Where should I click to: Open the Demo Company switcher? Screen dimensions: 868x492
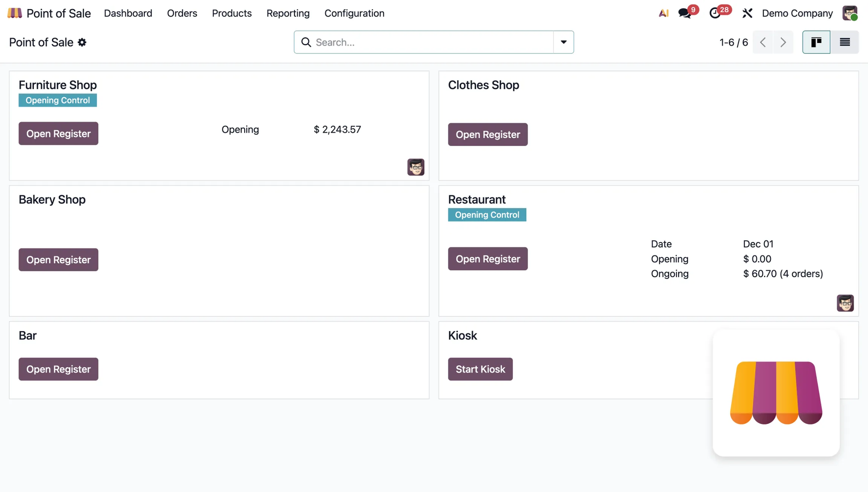click(797, 13)
